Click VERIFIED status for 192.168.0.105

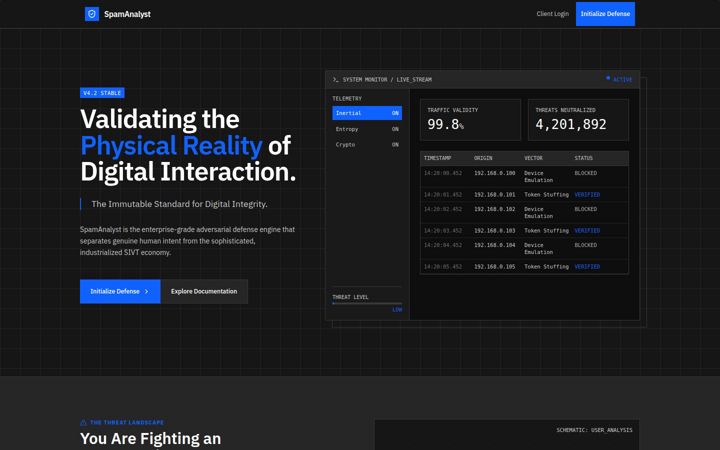click(587, 267)
